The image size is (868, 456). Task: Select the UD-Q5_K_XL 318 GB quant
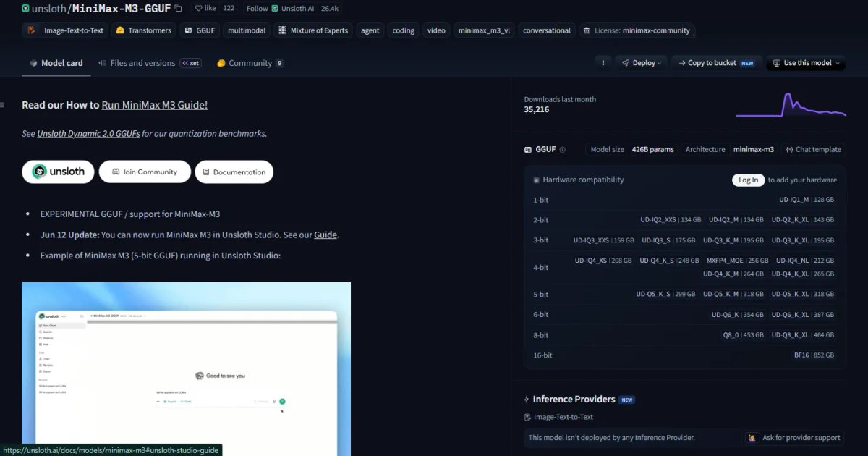802,294
